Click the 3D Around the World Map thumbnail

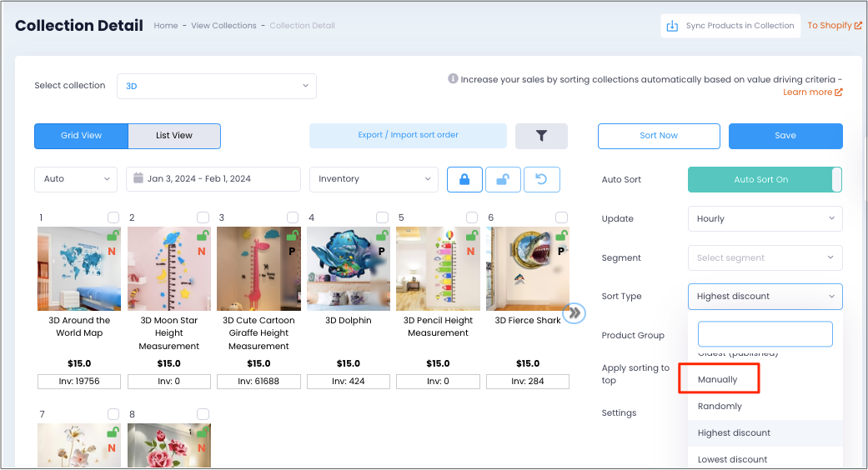[x=79, y=268]
